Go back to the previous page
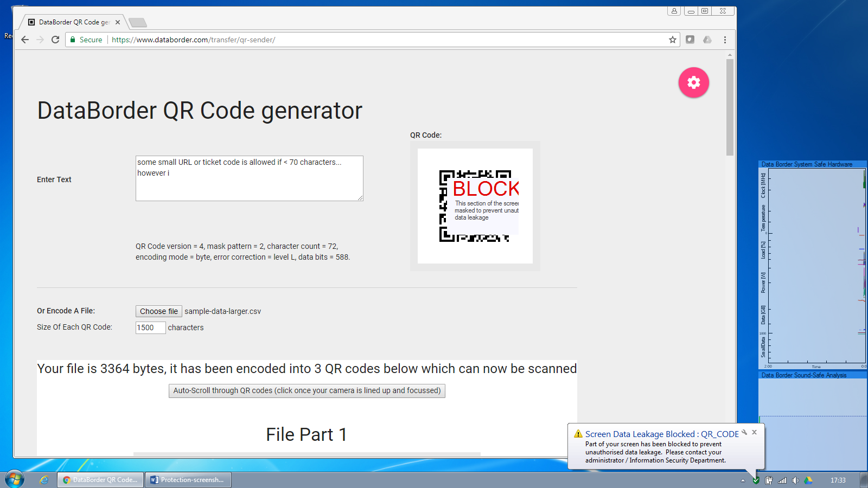Image resolution: width=868 pixels, height=488 pixels. (x=25, y=40)
